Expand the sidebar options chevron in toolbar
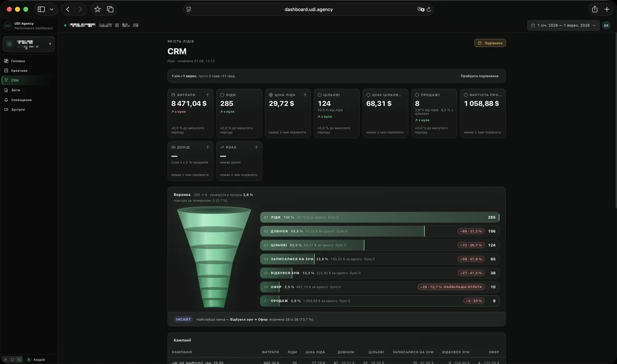617x364 pixels. coord(51,9)
